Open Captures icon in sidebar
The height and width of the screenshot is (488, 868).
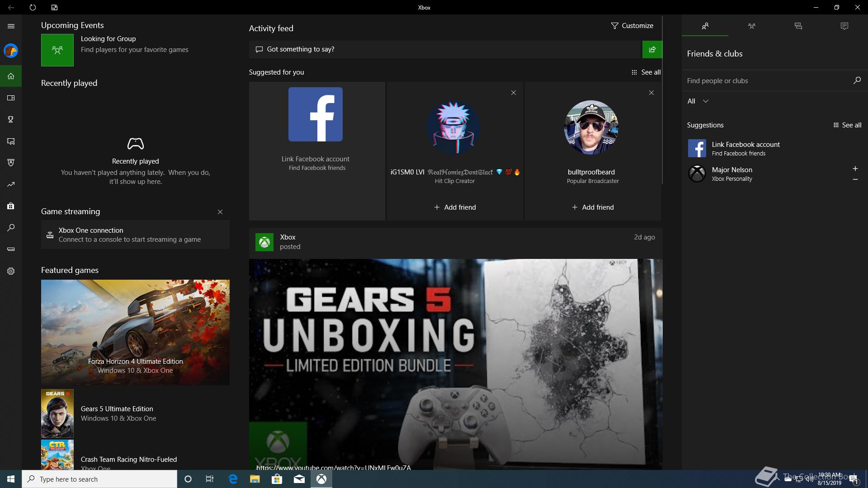[x=11, y=141]
